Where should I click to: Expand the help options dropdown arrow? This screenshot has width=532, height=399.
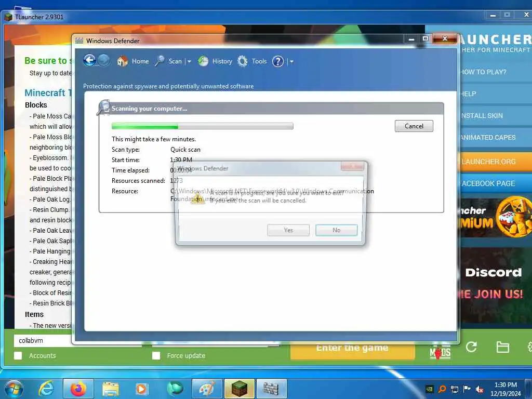tap(291, 61)
